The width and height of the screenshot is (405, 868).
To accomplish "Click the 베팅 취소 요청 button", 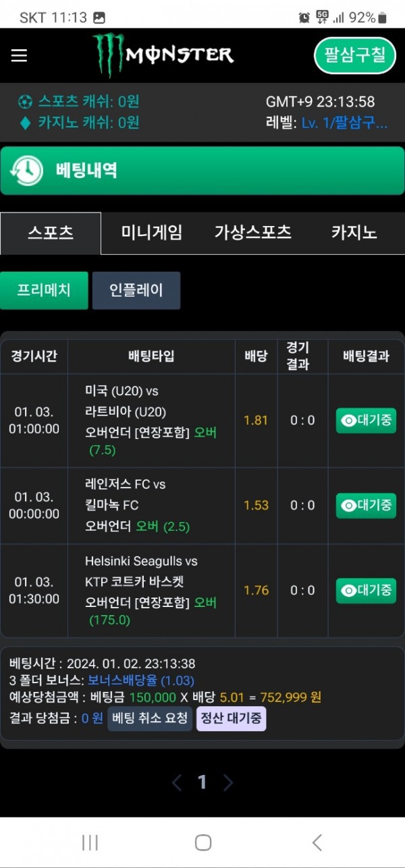I will (x=150, y=718).
